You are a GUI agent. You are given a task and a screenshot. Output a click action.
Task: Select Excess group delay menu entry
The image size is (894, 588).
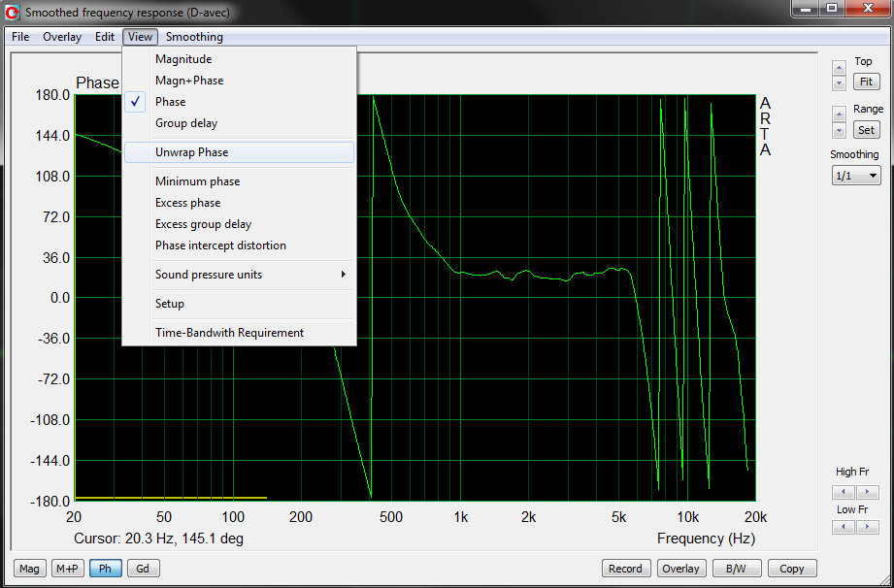240,224
